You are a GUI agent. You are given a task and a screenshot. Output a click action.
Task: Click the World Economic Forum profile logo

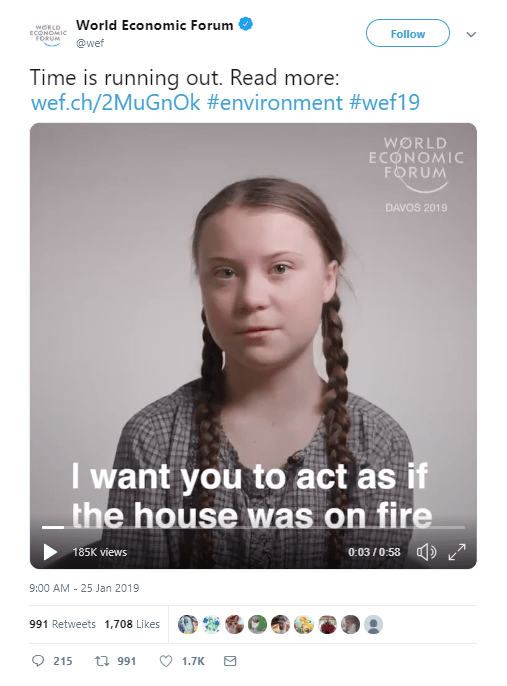click(48, 34)
